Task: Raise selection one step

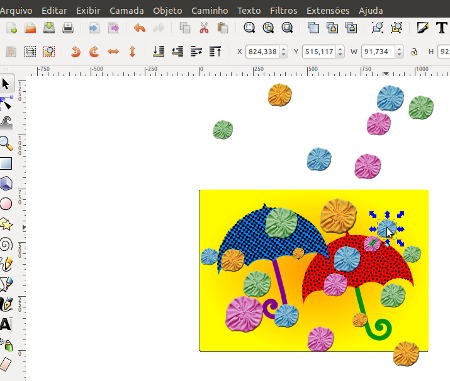Action: tap(196, 52)
